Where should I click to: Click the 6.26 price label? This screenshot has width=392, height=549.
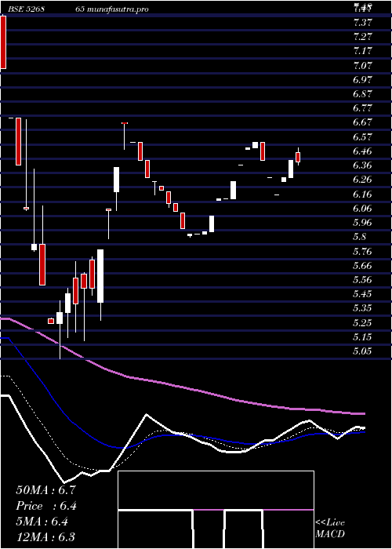coord(362,180)
